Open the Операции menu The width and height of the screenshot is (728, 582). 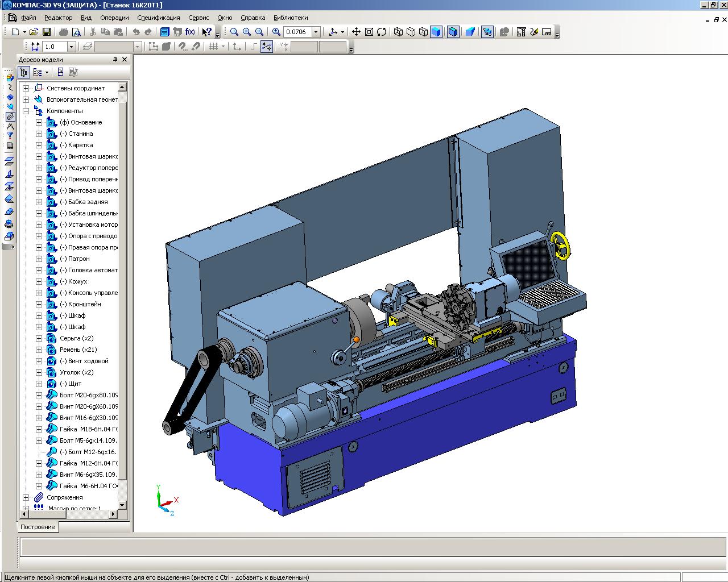(114, 18)
